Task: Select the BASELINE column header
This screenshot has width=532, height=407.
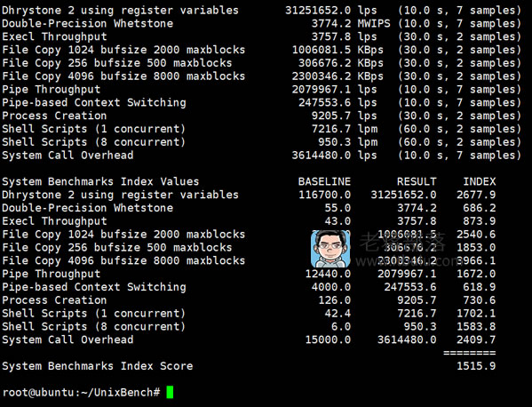Action: [x=324, y=181]
